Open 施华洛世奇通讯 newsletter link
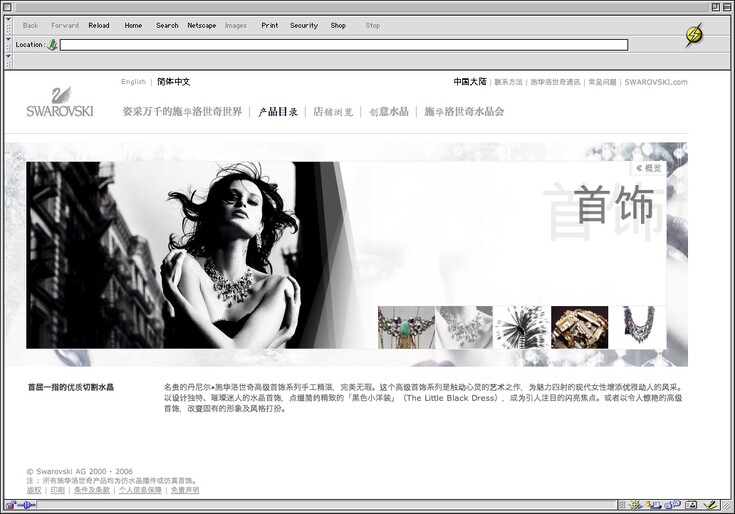Screen dimensions: 735x514 [x=555, y=82]
